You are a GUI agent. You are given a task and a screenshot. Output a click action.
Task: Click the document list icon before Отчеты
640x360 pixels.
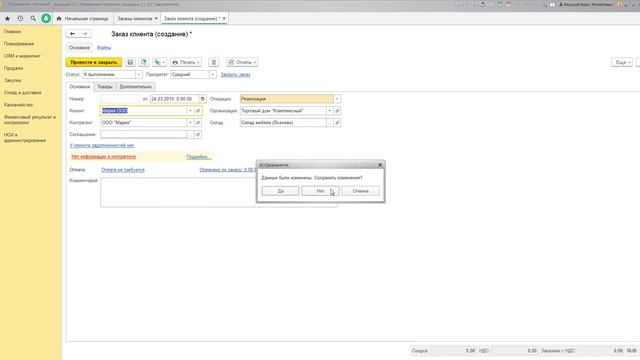tap(213, 62)
